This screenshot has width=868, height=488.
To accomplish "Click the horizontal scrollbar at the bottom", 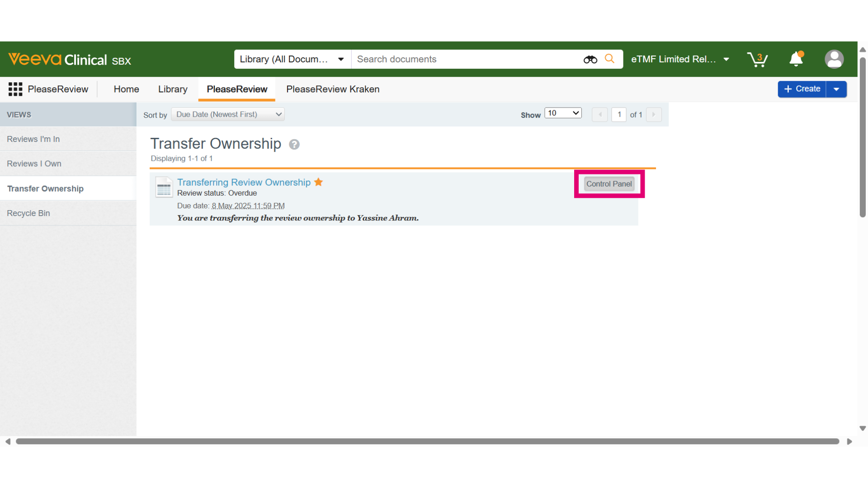I will (x=428, y=441).
